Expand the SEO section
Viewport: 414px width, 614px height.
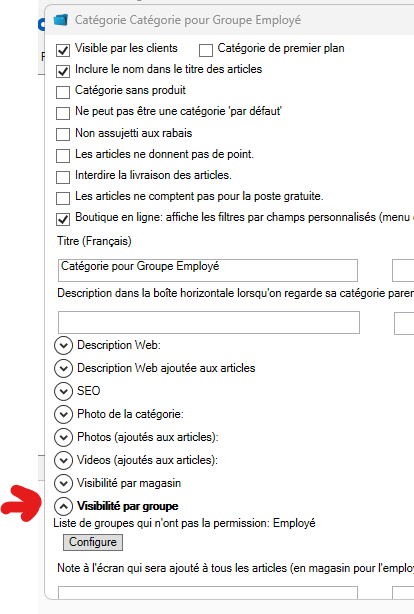tap(63, 391)
